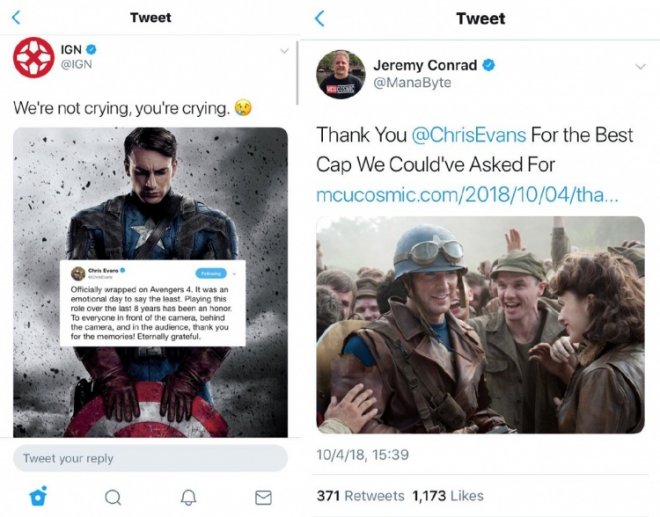
Task: Open the IGN profile avatar
Action: (33, 57)
